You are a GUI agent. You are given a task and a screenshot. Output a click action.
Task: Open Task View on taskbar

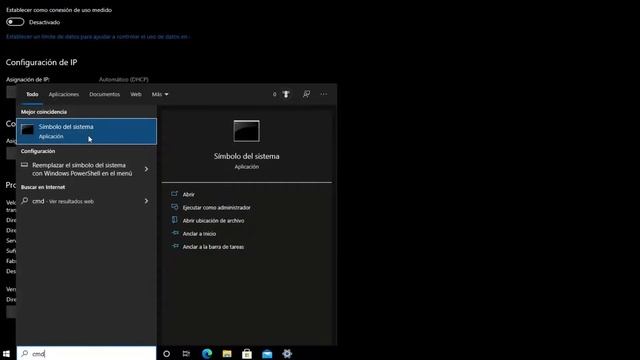(186, 353)
